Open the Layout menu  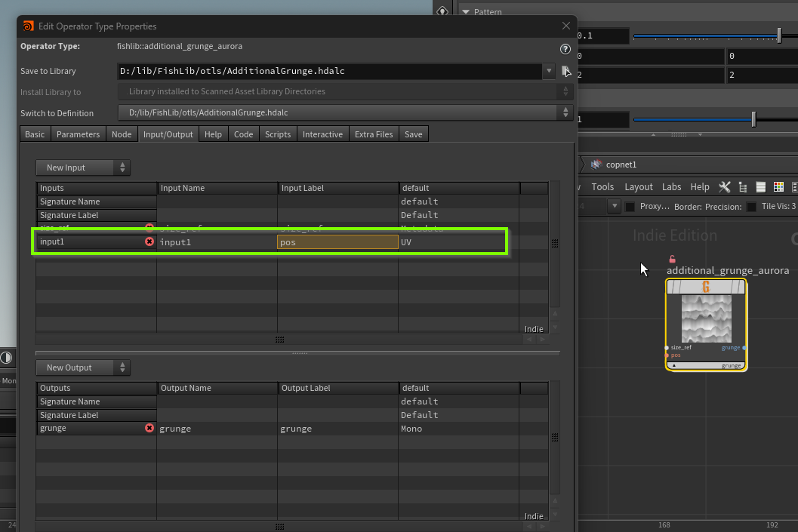[x=638, y=187]
